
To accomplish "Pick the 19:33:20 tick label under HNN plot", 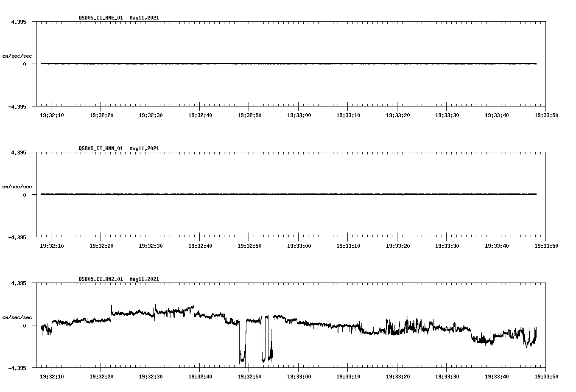I will pos(398,246).
